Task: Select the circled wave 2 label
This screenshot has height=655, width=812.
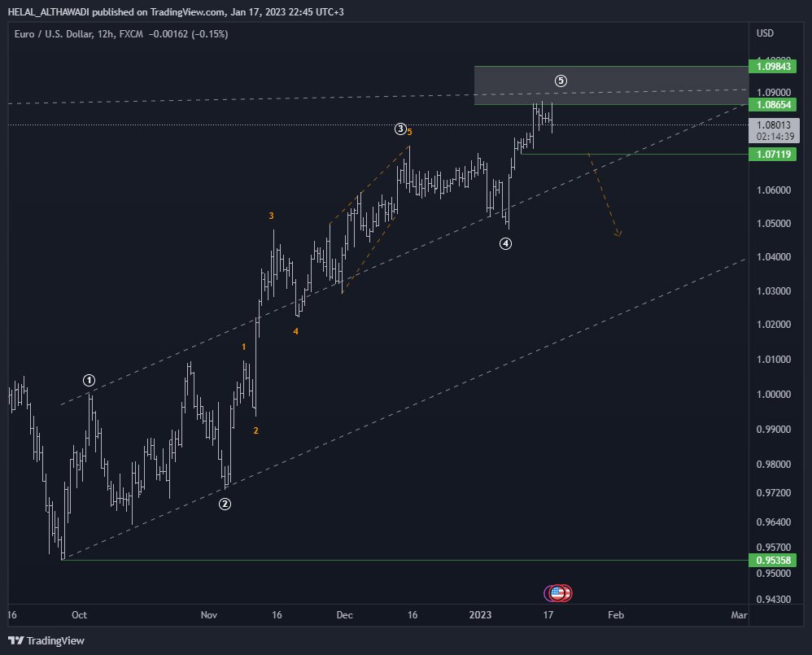Action: [225, 504]
